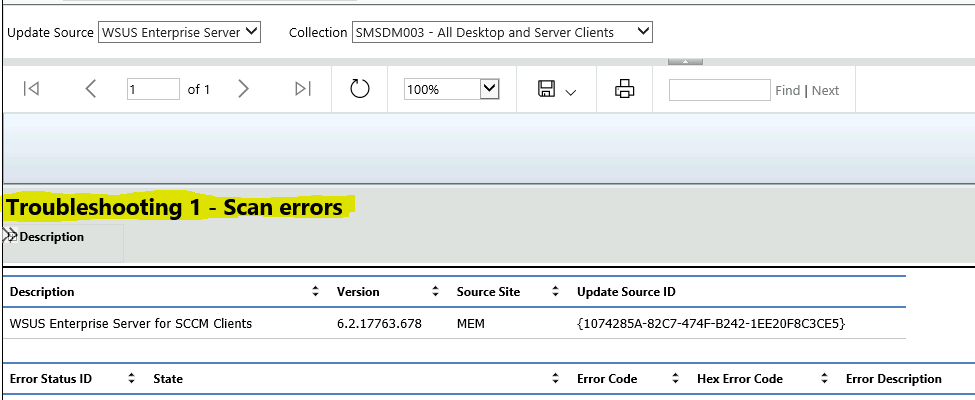975x400 pixels.
Task: Click the Next search link
Action: [x=825, y=91]
